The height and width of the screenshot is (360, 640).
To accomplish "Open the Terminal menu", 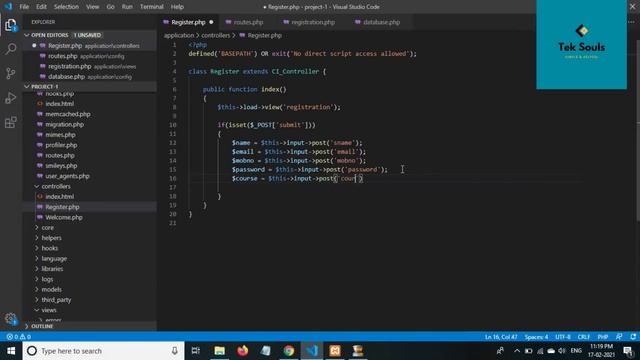I will [151, 7].
